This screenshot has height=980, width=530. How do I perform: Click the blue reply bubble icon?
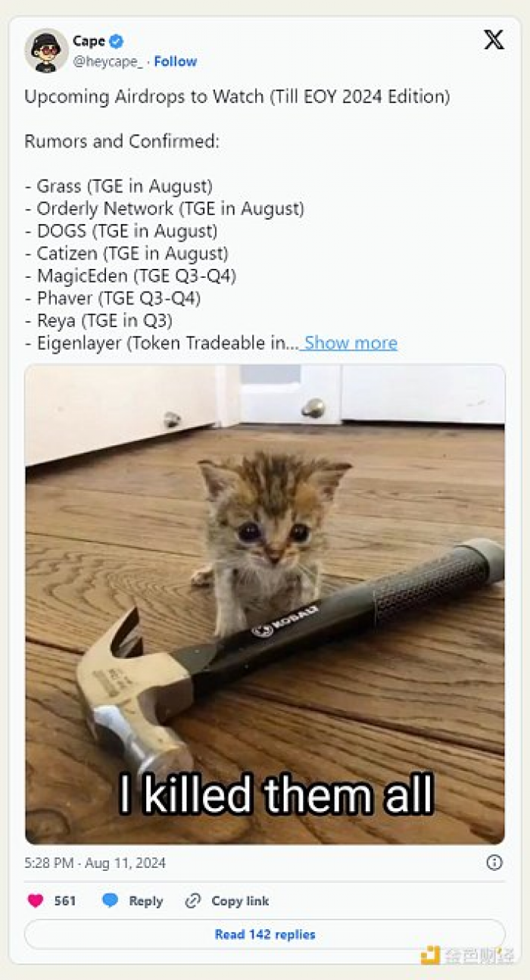tap(110, 900)
